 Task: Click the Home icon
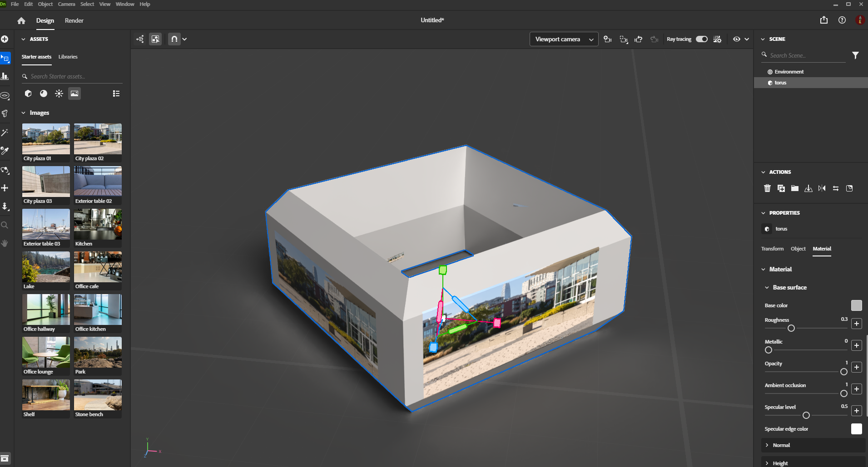click(21, 20)
